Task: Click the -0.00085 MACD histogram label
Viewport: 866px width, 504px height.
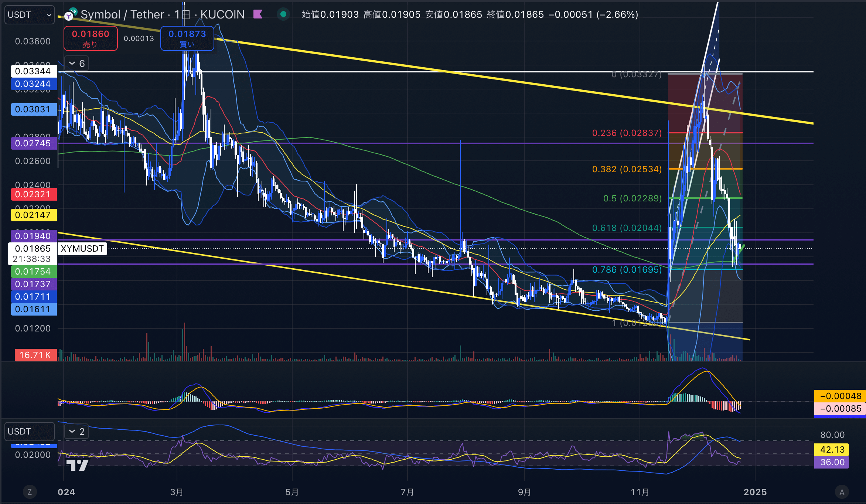Action: point(840,409)
